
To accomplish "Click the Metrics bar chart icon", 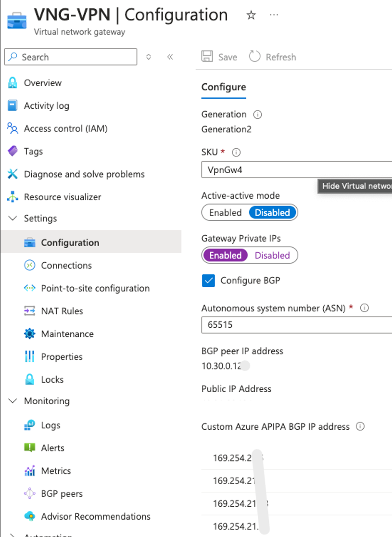I will pyautogui.click(x=30, y=471).
